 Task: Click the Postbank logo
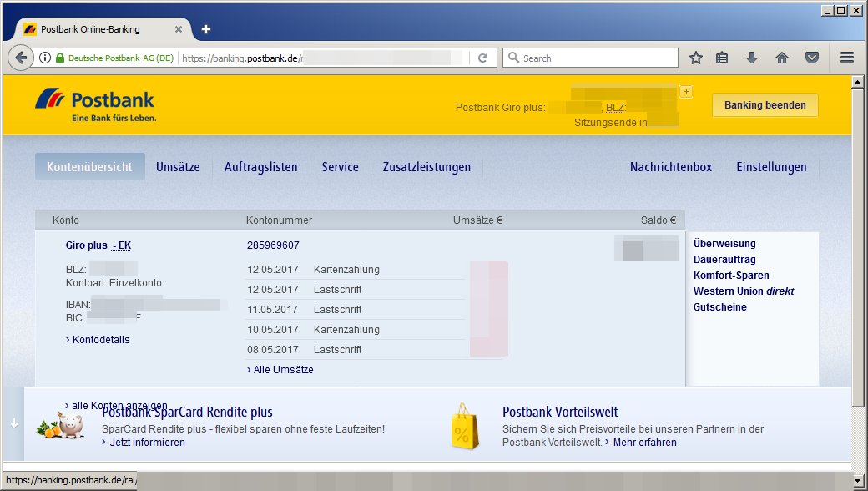pyautogui.click(x=96, y=104)
